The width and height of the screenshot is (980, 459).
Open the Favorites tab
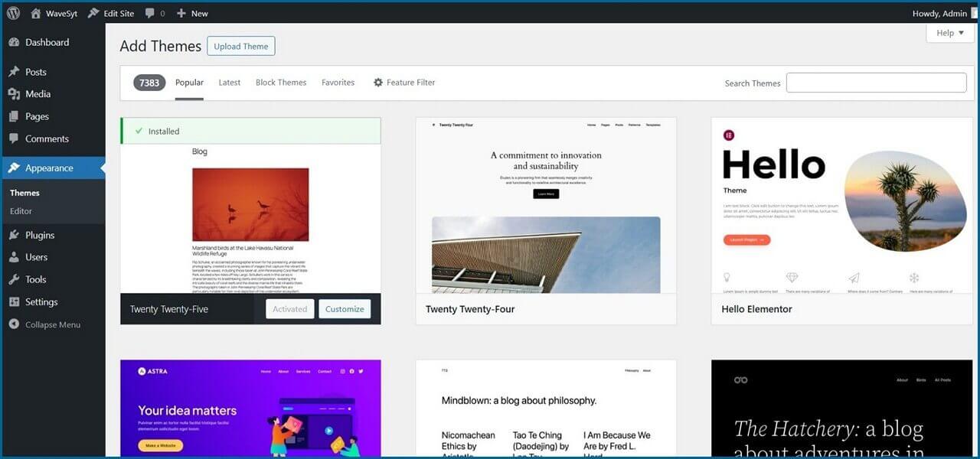click(338, 82)
